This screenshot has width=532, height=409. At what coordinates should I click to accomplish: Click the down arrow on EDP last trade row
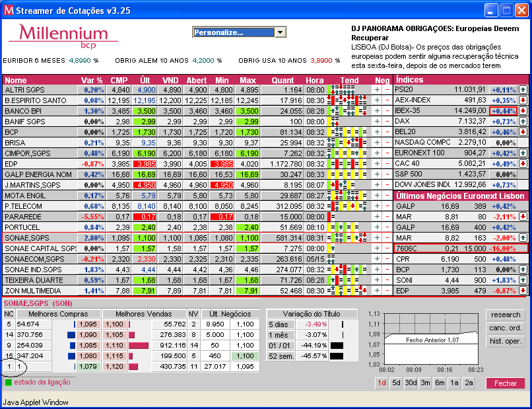tap(523, 291)
